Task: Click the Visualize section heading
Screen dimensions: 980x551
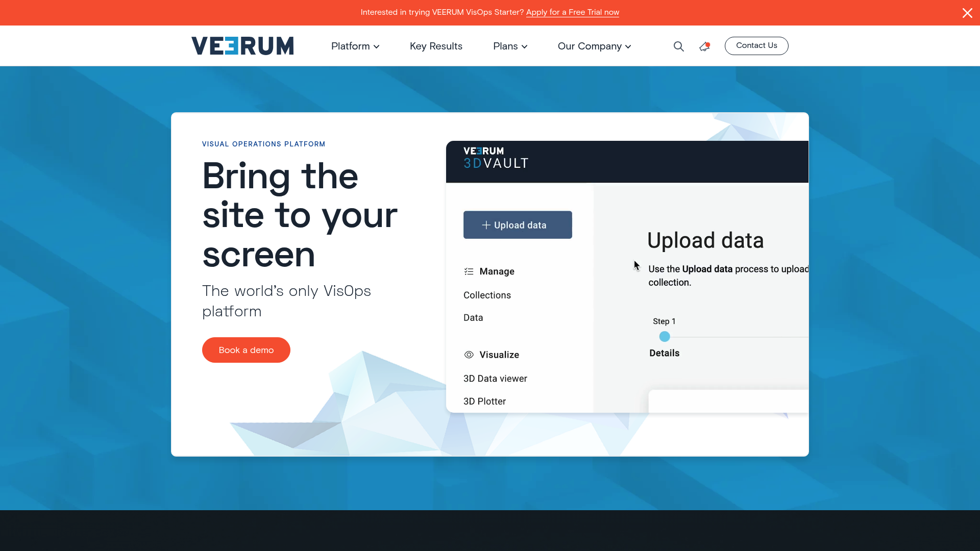Action: (x=499, y=355)
